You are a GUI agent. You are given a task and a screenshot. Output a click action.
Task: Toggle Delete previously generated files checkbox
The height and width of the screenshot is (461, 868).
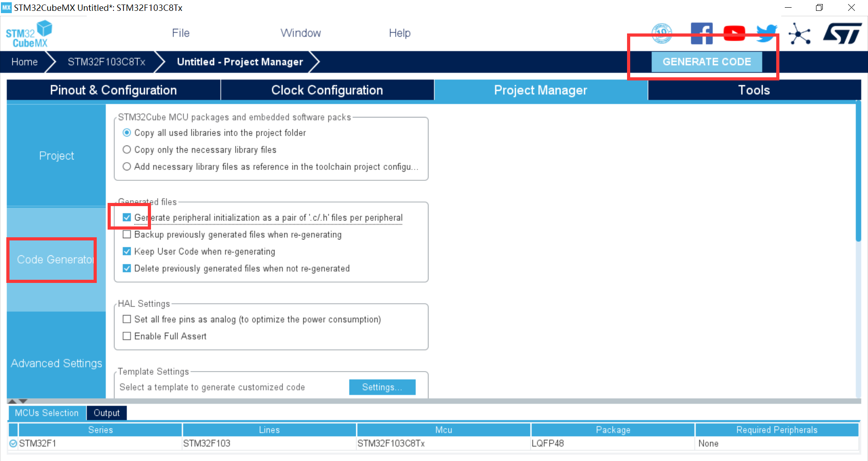pos(127,268)
